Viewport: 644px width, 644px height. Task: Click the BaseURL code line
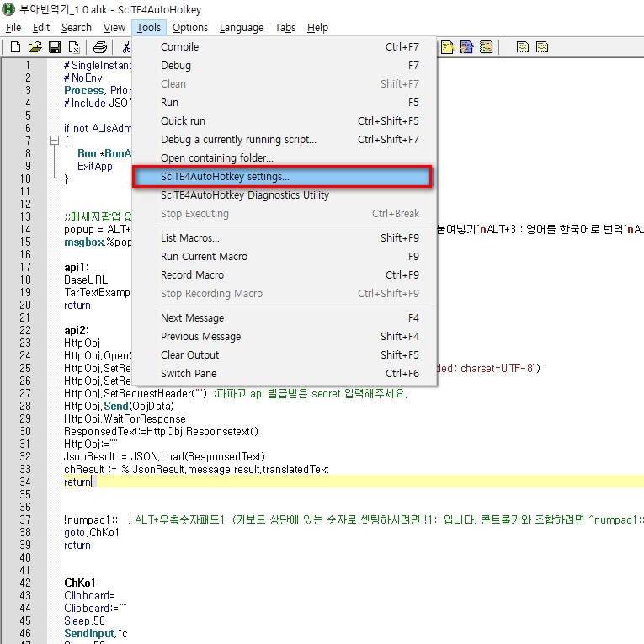point(86,279)
